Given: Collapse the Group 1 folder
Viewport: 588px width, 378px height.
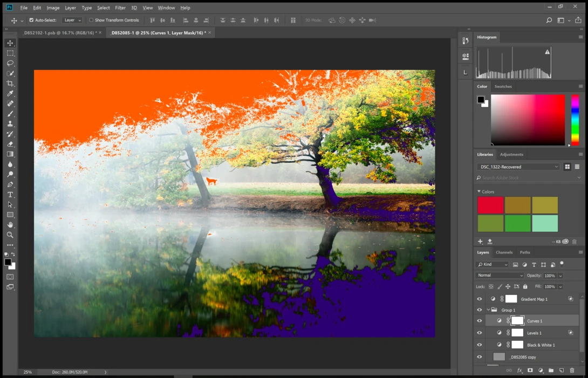Looking at the screenshot, I should point(488,310).
